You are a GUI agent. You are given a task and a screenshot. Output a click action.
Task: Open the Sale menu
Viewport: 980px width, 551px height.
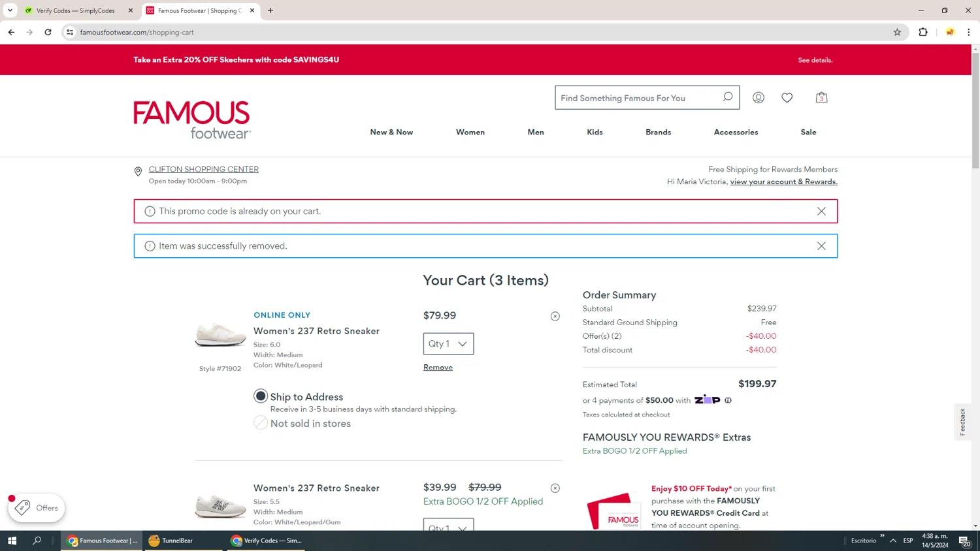[808, 132]
